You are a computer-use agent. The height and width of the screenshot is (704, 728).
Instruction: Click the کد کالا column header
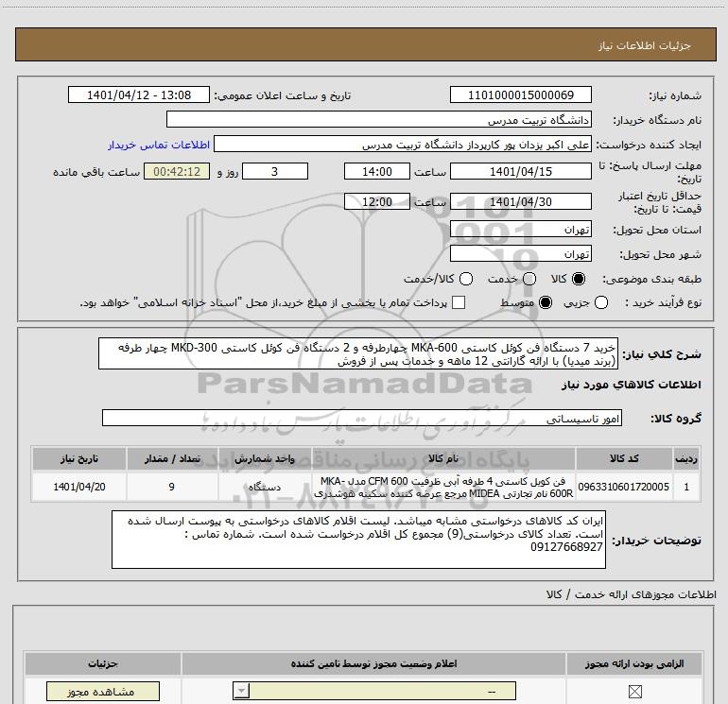point(624,458)
